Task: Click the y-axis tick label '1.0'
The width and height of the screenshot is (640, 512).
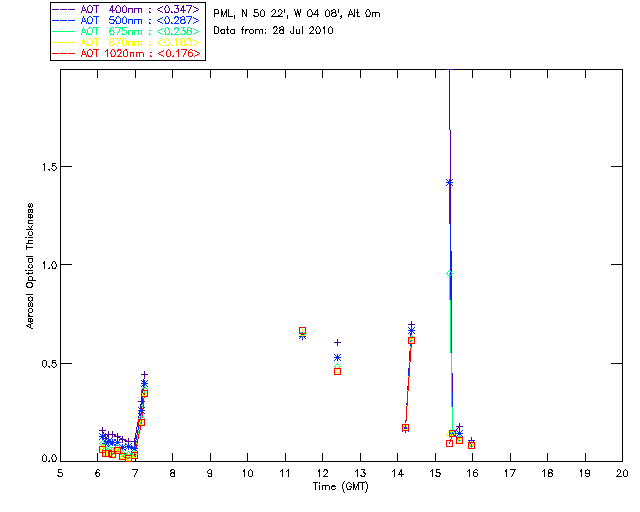Action: 49,265
